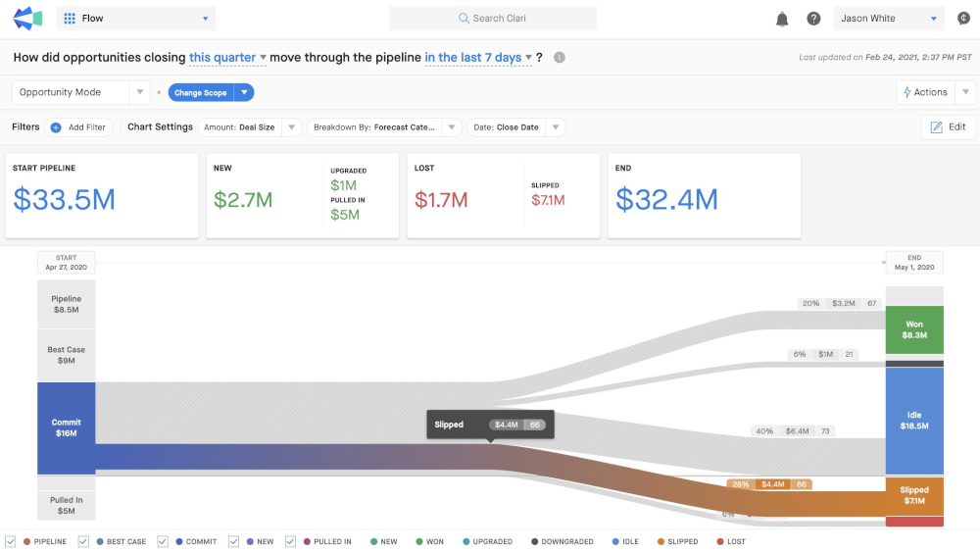Click the plus icon for Add Filter
This screenshot has width=980, height=552.
(56, 127)
